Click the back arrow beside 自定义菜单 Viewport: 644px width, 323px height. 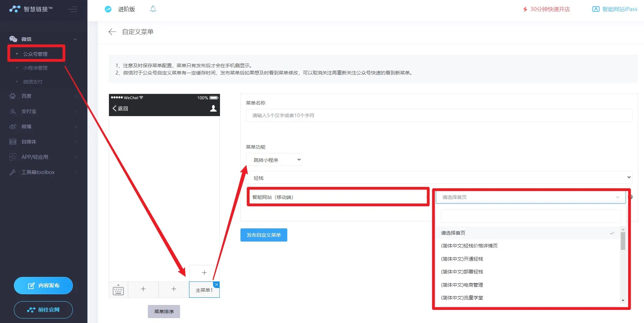point(112,32)
